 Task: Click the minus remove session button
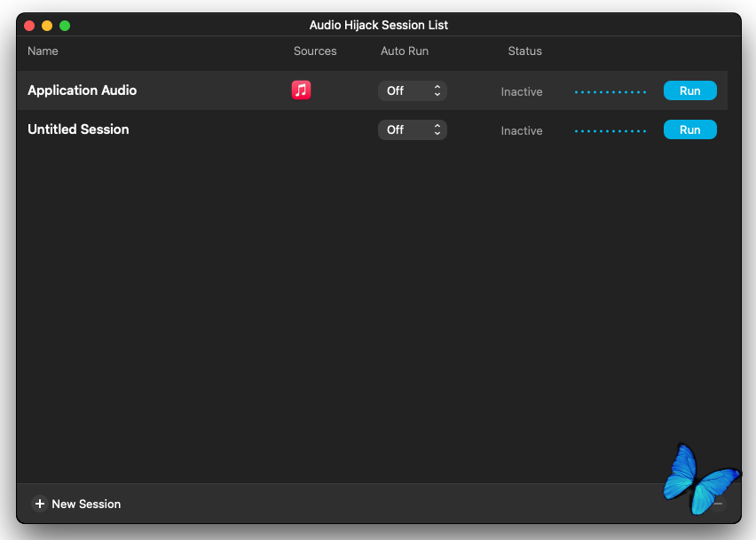718,504
